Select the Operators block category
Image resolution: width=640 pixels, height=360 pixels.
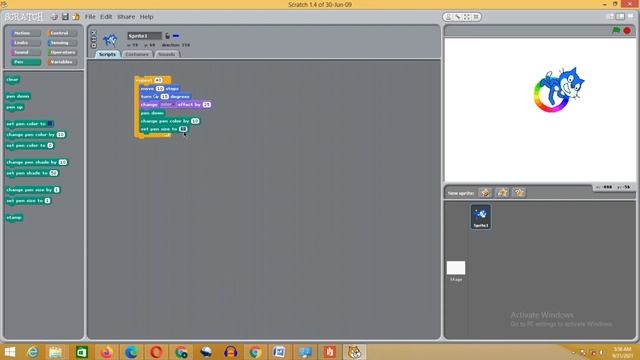(62, 52)
